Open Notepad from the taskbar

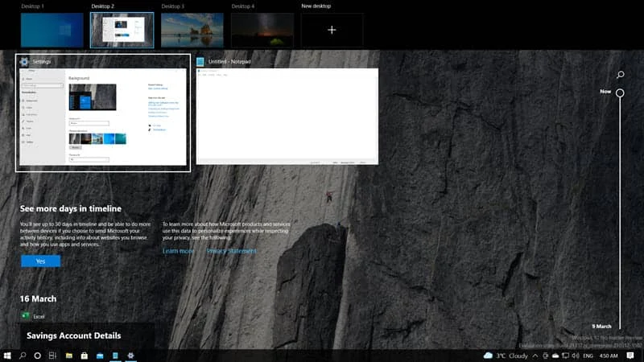tap(115, 356)
